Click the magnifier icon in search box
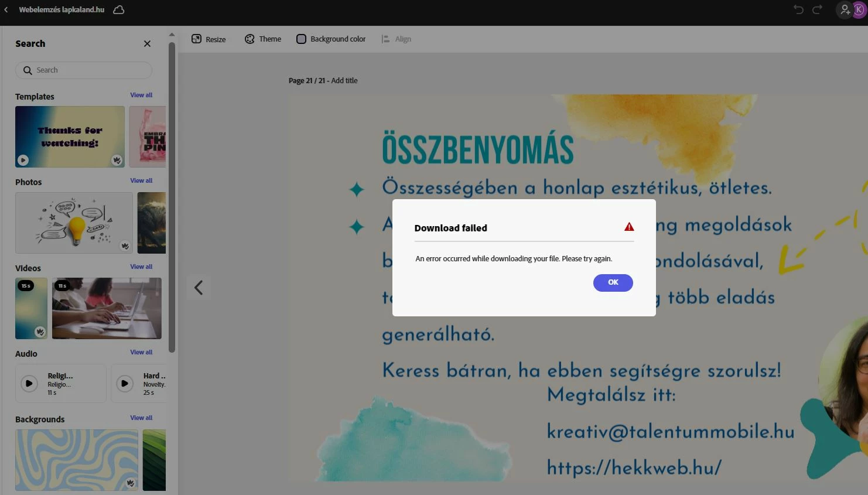This screenshot has height=495, width=868. pos(28,70)
